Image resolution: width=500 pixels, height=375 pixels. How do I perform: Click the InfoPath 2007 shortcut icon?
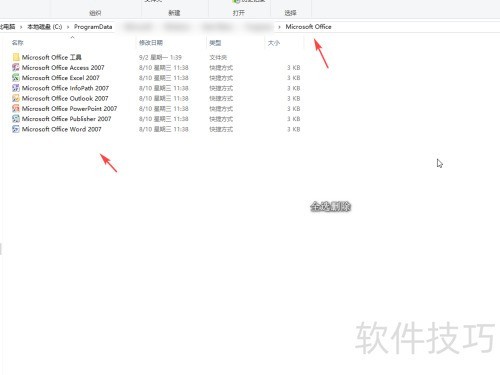[x=16, y=88]
